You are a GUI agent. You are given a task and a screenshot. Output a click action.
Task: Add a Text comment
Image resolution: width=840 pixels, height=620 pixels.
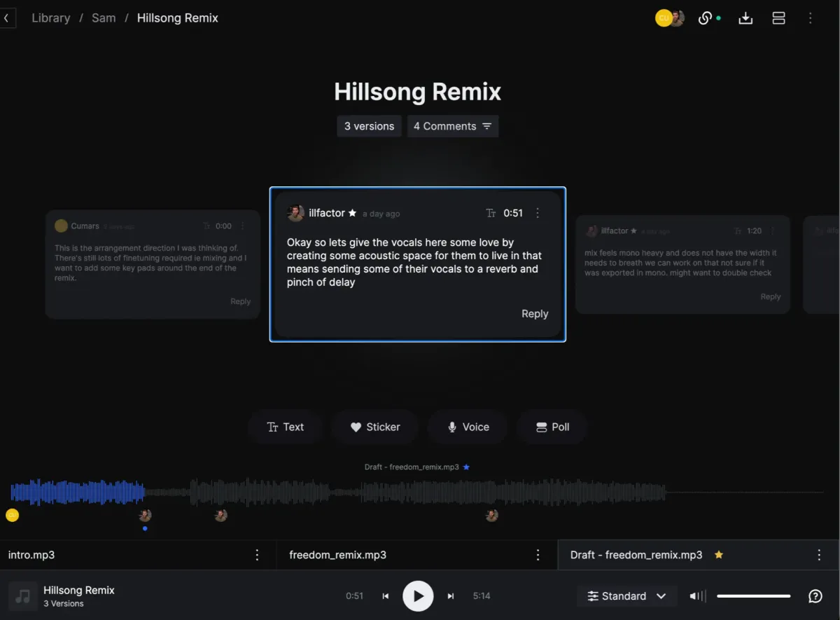[x=286, y=427]
